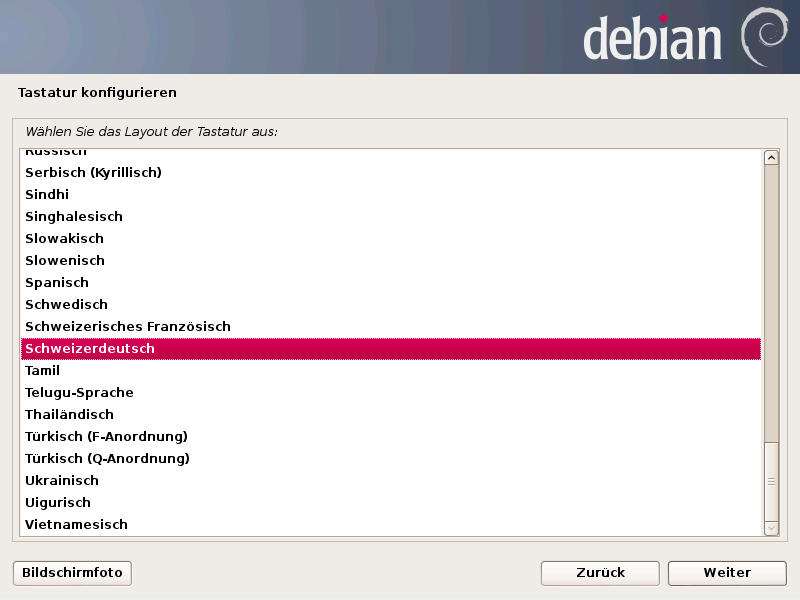This screenshot has width=800, height=600.
Task: Select Türkisch (Q-Anordnung) layout
Action: pos(107,458)
